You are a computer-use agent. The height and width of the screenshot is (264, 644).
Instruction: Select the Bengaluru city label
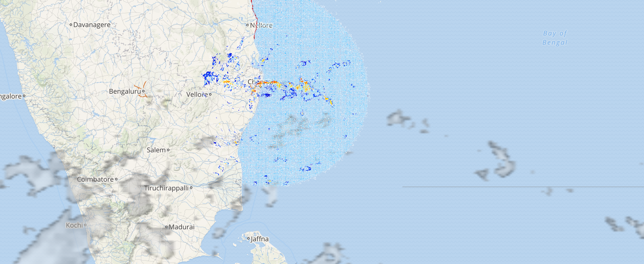pos(125,91)
